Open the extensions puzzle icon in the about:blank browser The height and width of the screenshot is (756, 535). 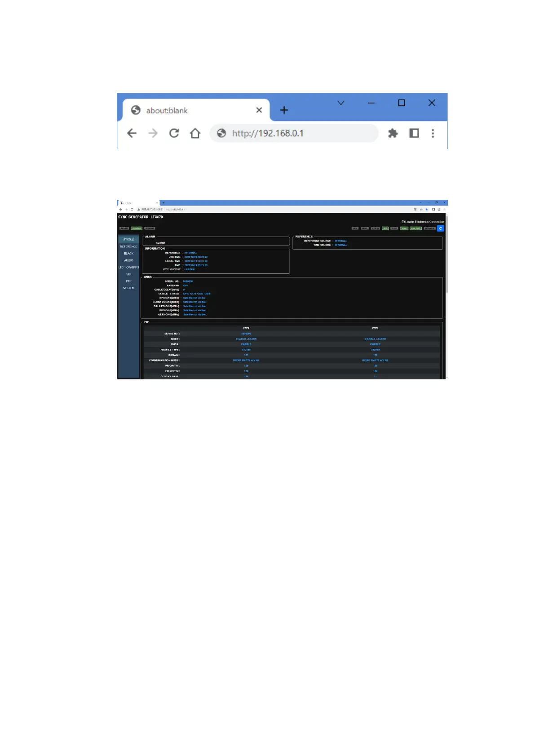[393, 133]
